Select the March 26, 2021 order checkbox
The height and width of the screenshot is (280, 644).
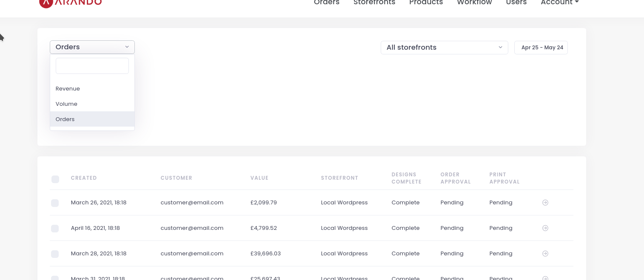(x=55, y=203)
